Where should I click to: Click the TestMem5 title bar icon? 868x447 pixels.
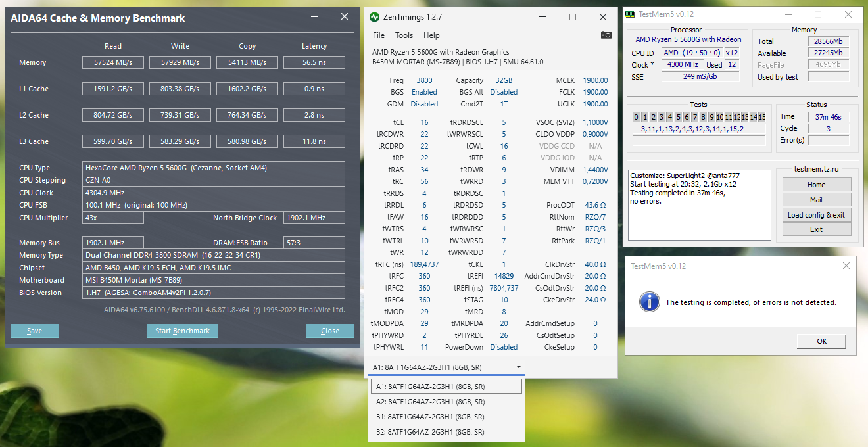coord(629,14)
